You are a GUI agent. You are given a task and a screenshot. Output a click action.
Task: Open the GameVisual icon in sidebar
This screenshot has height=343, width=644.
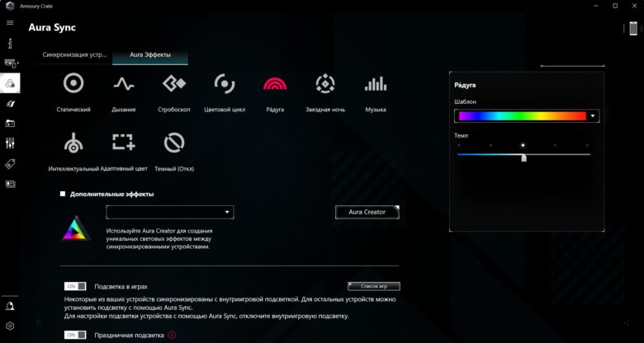10,103
